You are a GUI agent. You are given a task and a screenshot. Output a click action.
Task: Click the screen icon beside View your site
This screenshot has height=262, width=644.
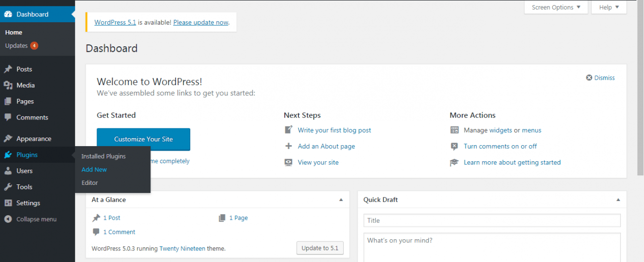(x=288, y=162)
